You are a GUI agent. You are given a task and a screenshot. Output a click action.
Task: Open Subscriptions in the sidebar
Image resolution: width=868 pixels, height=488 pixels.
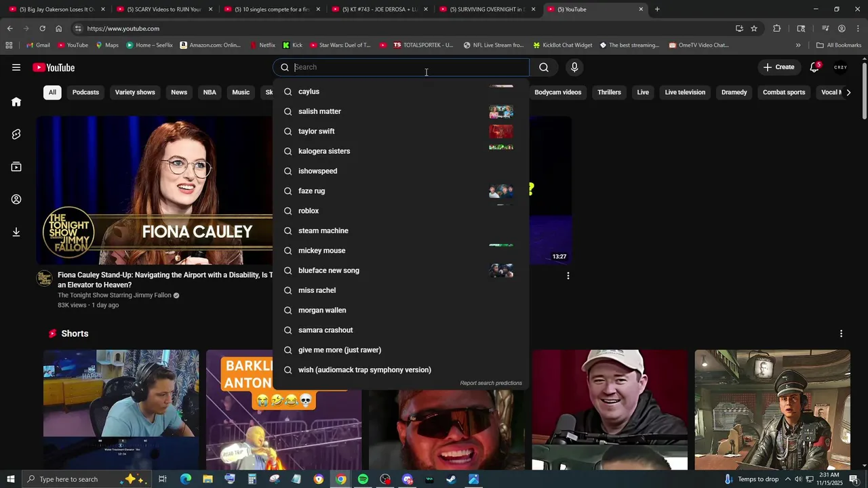click(16, 167)
